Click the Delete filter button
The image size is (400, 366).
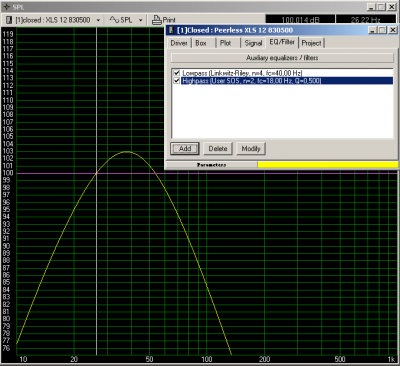218,149
